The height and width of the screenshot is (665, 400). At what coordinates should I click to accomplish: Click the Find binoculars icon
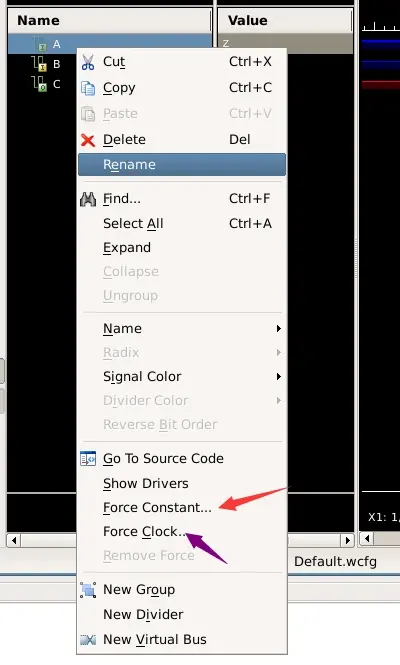tap(88, 199)
